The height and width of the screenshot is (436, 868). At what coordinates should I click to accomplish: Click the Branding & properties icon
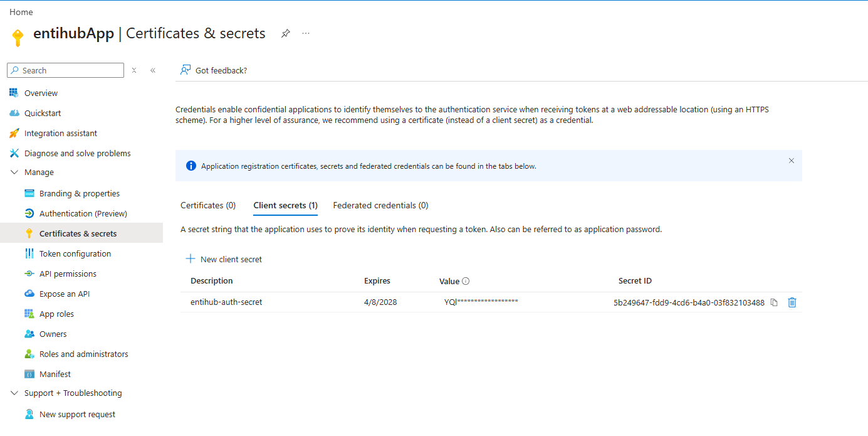(x=29, y=193)
